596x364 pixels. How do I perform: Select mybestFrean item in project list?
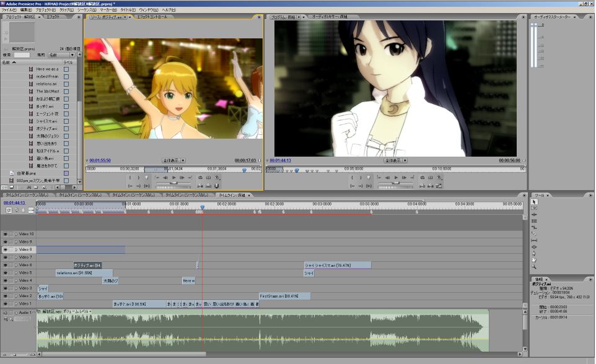(x=48, y=76)
